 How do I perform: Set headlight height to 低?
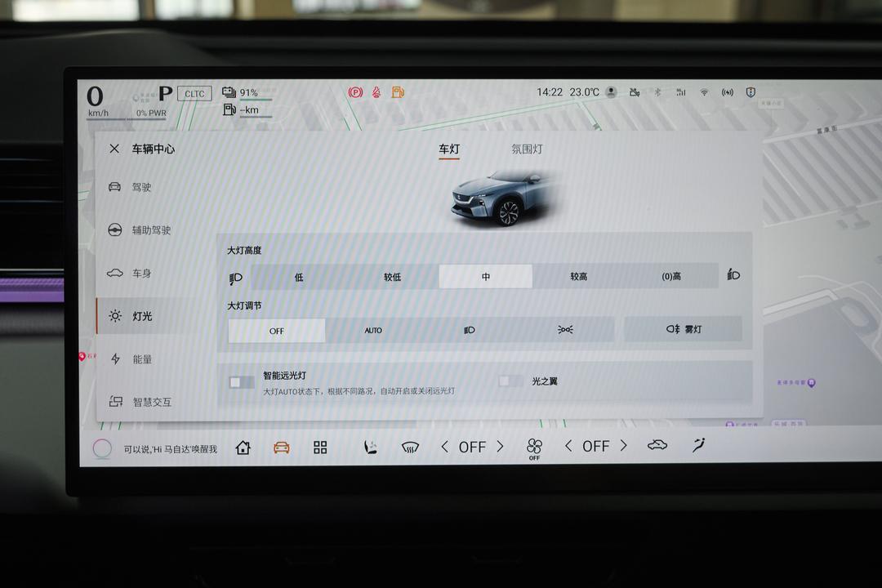299,277
